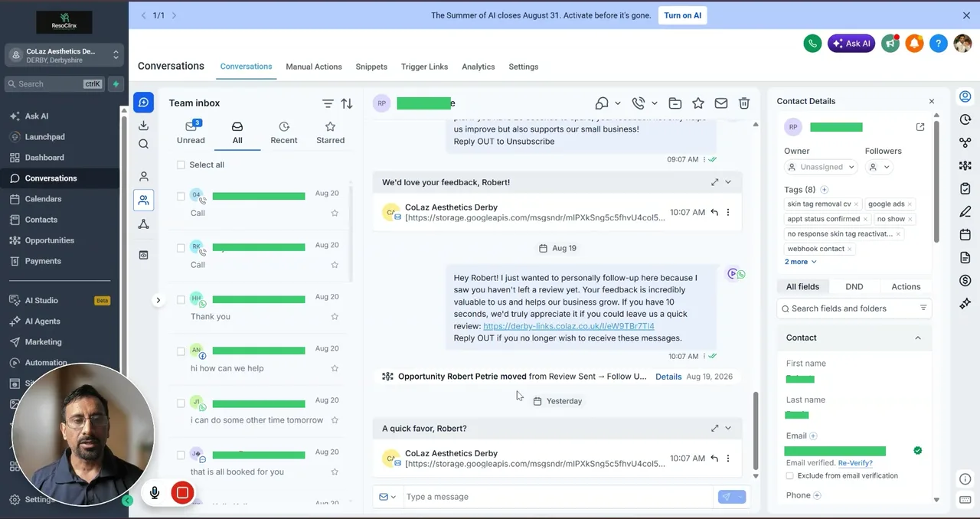Click the Turn on AI button
980x519 pixels.
(x=682, y=15)
